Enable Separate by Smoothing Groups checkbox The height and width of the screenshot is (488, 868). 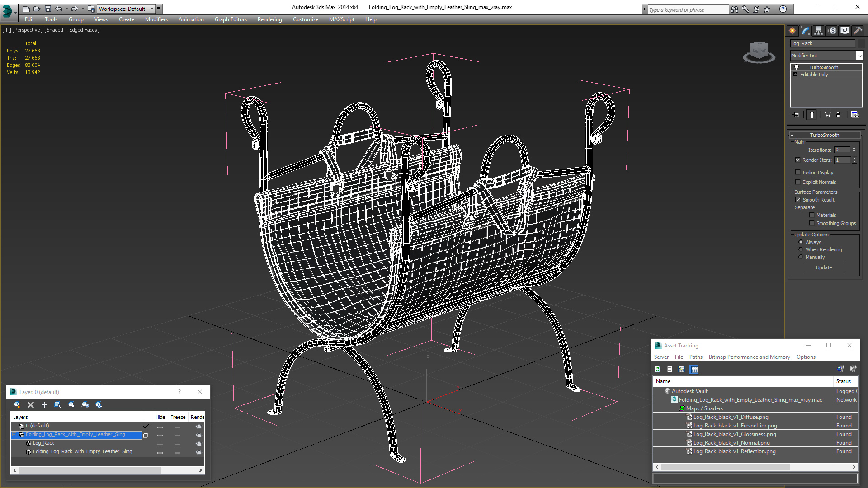tap(811, 223)
